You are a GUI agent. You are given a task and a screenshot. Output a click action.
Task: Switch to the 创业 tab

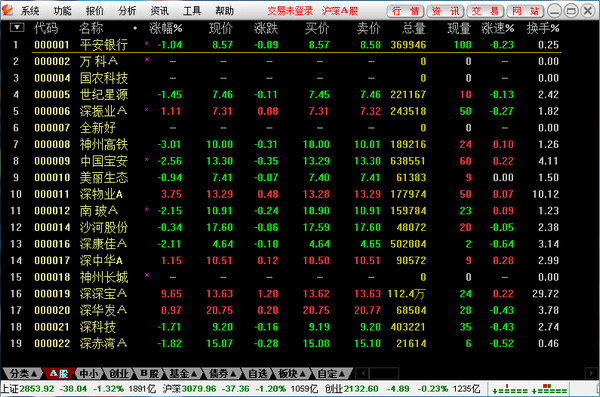pos(119,373)
